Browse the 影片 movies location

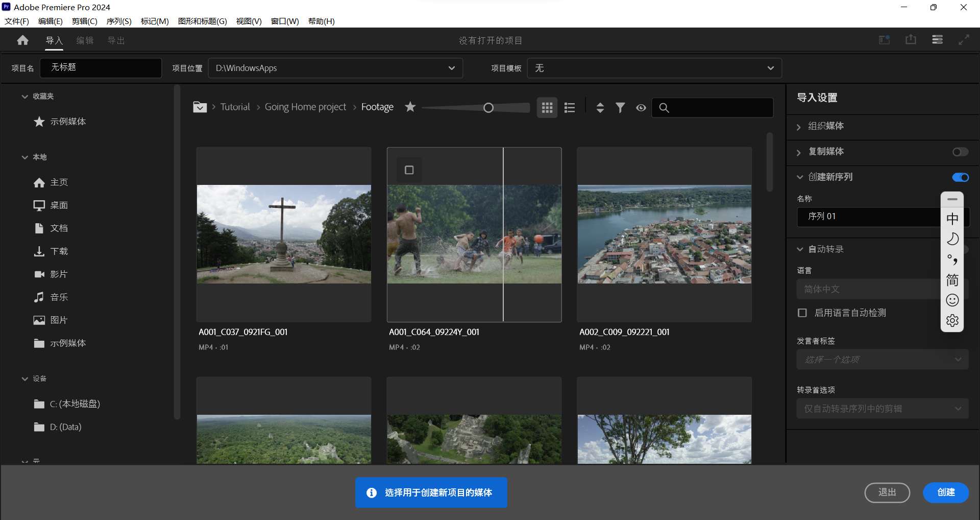pyautogui.click(x=51, y=274)
